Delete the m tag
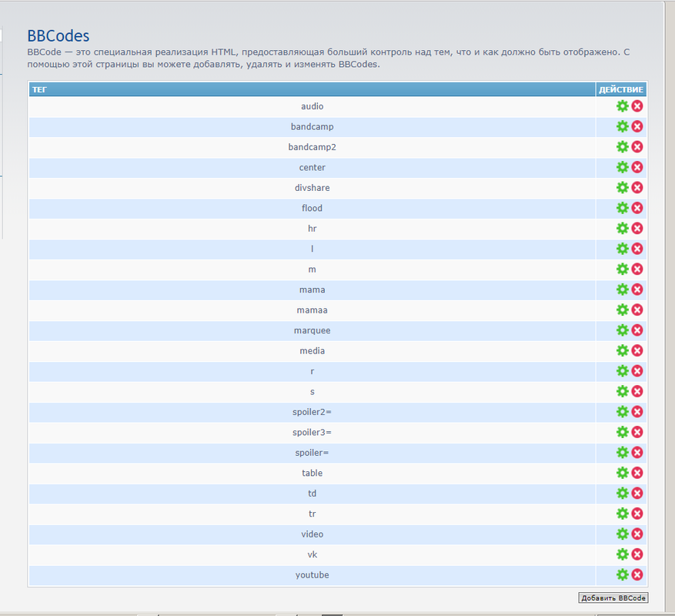The height and width of the screenshot is (616, 675). 637,269
